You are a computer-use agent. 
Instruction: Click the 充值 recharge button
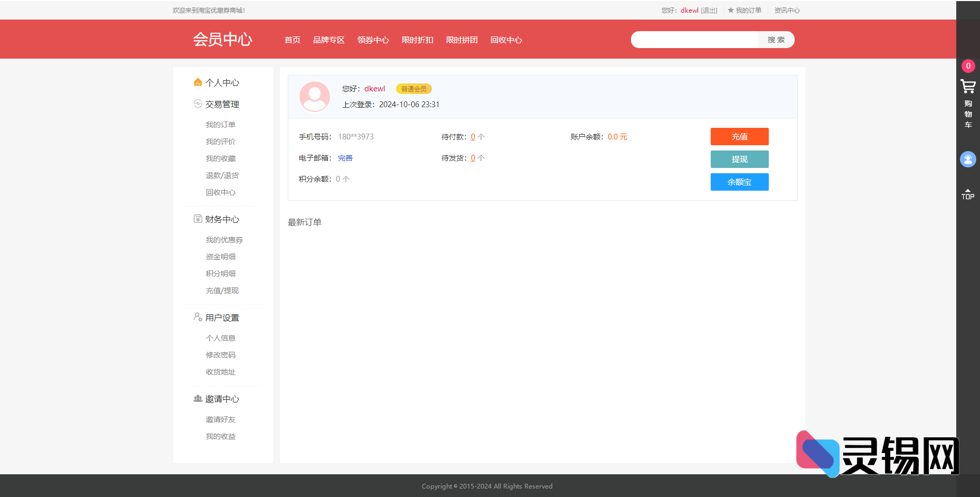(x=739, y=136)
